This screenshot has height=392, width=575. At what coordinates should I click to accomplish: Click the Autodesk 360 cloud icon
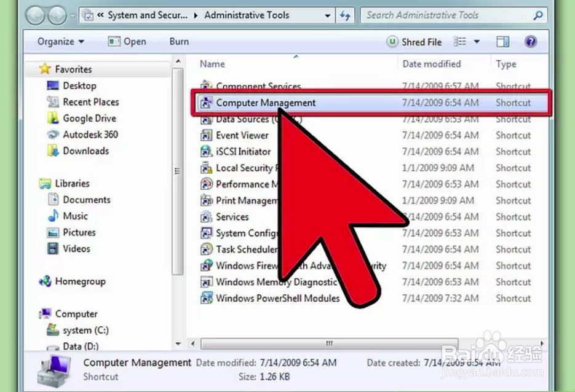tap(53, 135)
